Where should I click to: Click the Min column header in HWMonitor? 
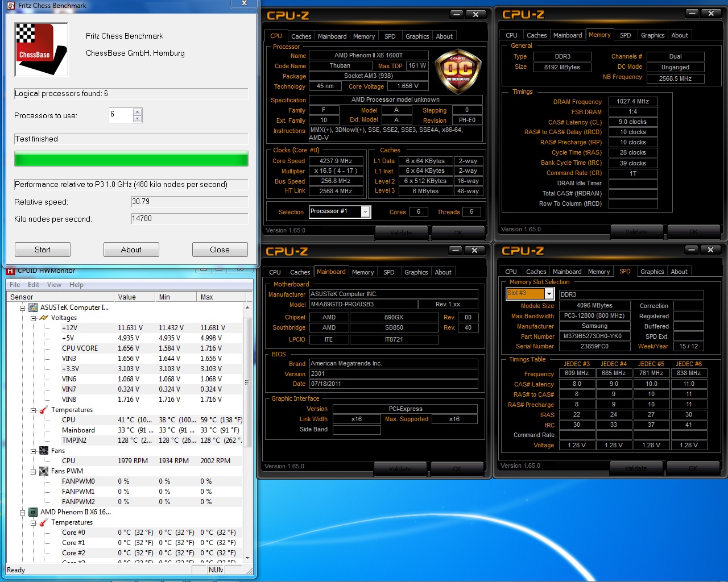click(175, 297)
